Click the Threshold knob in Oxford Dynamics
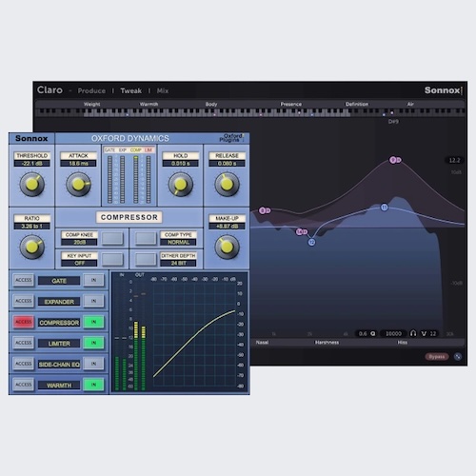The image size is (476, 476). [x=31, y=185]
